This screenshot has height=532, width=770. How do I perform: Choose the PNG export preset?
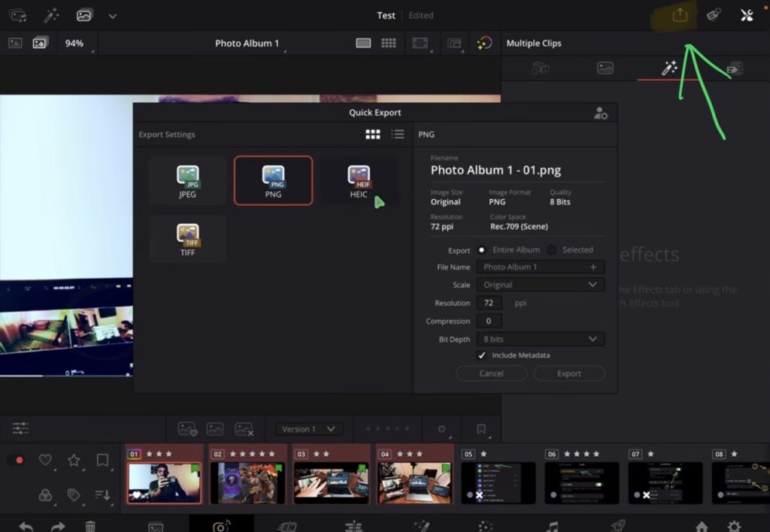273,180
